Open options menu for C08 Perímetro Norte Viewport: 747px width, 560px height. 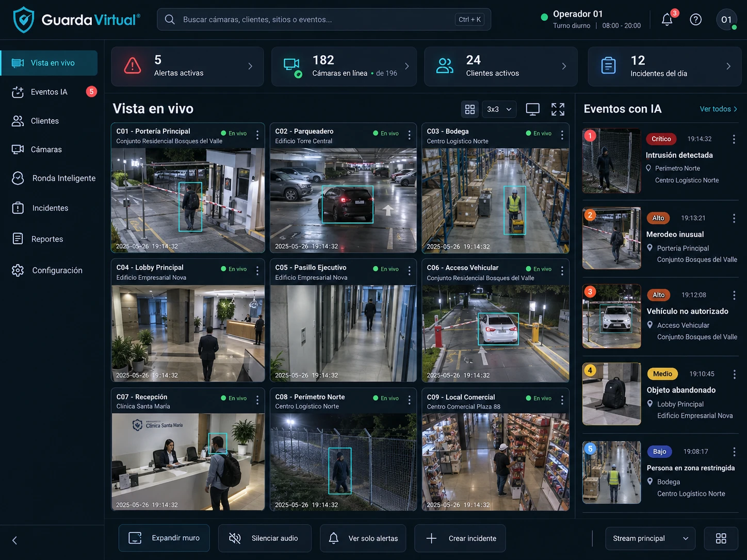tap(410, 400)
